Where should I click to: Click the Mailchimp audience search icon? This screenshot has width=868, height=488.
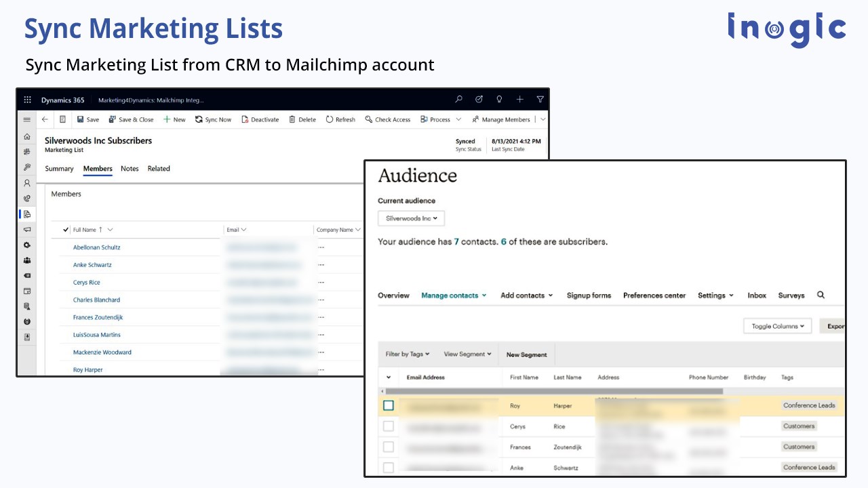821,296
